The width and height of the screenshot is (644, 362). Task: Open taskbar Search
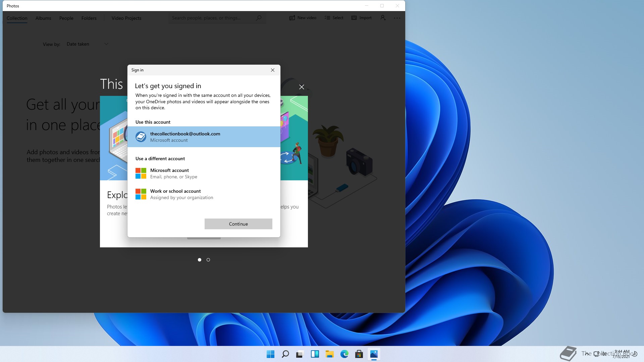(285, 354)
